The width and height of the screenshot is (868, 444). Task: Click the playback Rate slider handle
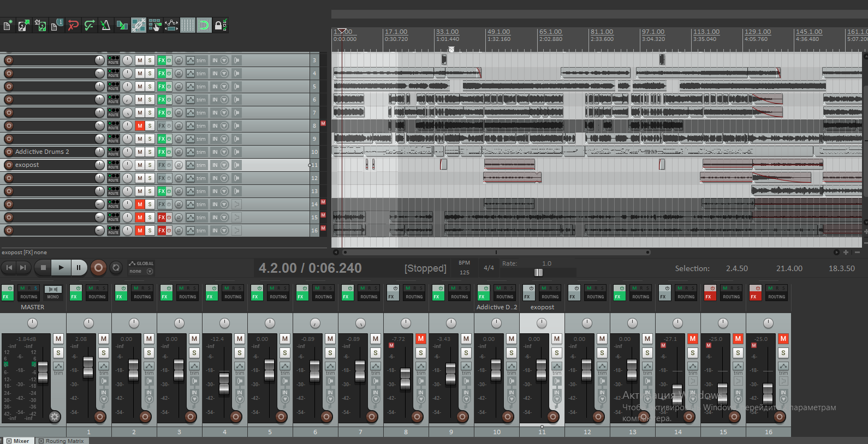[x=538, y=272]
